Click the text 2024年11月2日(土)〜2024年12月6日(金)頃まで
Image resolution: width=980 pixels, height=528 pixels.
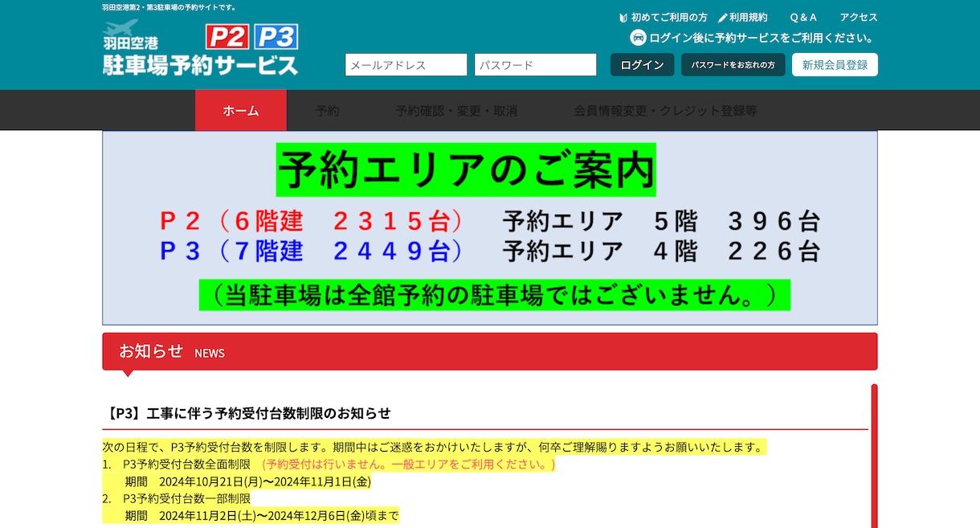pyautogui.click(x=279, y=516)
